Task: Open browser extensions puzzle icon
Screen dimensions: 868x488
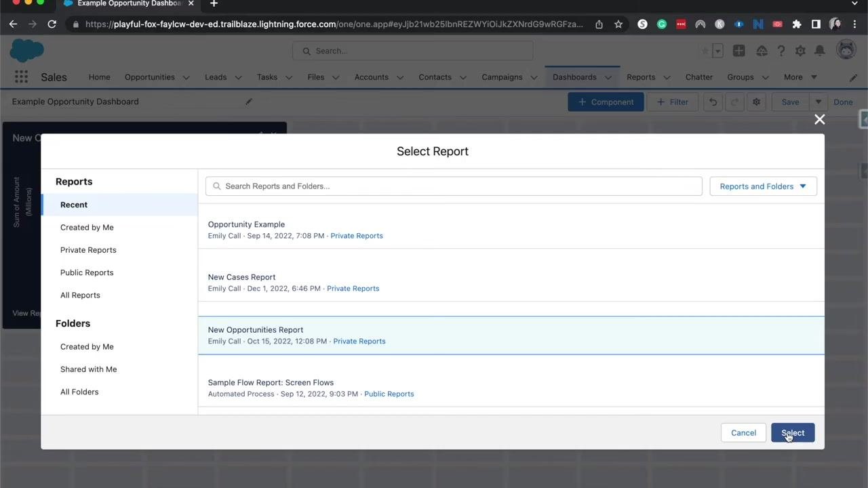Action: [797, 24]
